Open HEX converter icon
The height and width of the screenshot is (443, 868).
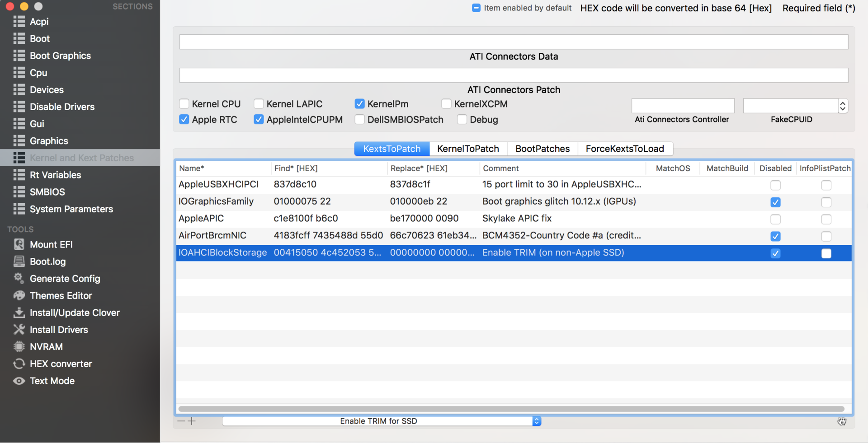click(x=19, y=364)
